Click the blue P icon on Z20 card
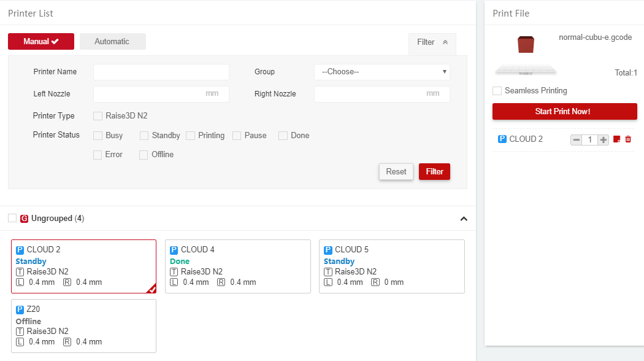 (20, 309)
